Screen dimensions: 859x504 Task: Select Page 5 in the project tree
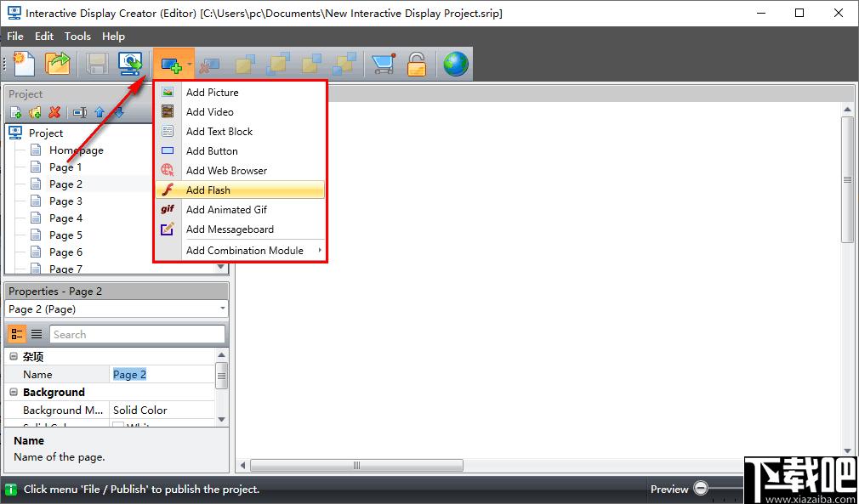[x=65, y=235]
